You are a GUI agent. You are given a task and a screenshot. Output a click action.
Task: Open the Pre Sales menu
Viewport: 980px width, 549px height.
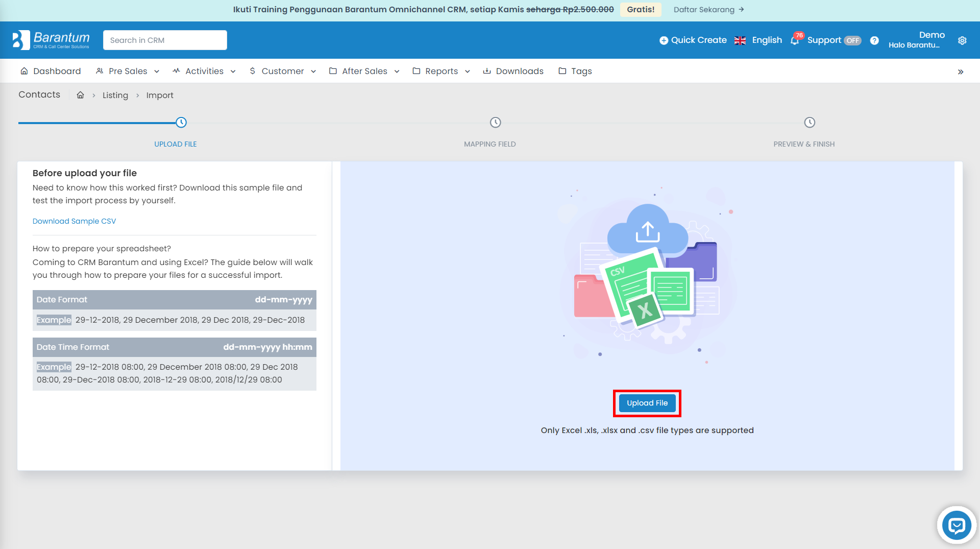click(x=128, y=71)
